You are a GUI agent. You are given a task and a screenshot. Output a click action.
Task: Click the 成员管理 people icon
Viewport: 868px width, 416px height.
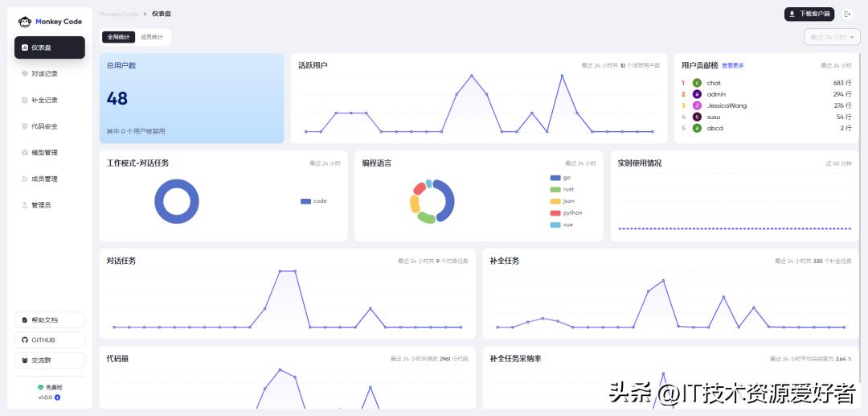(24, 179)
